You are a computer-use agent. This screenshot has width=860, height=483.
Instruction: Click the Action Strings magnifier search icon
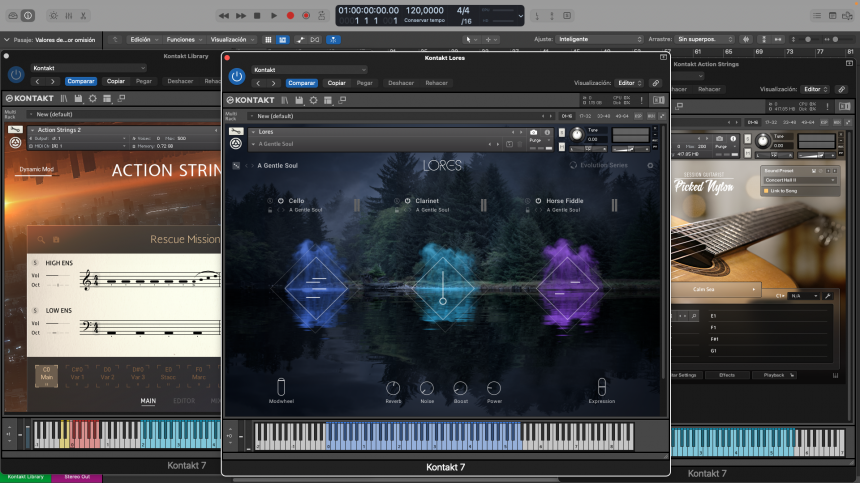click(41, 240)
